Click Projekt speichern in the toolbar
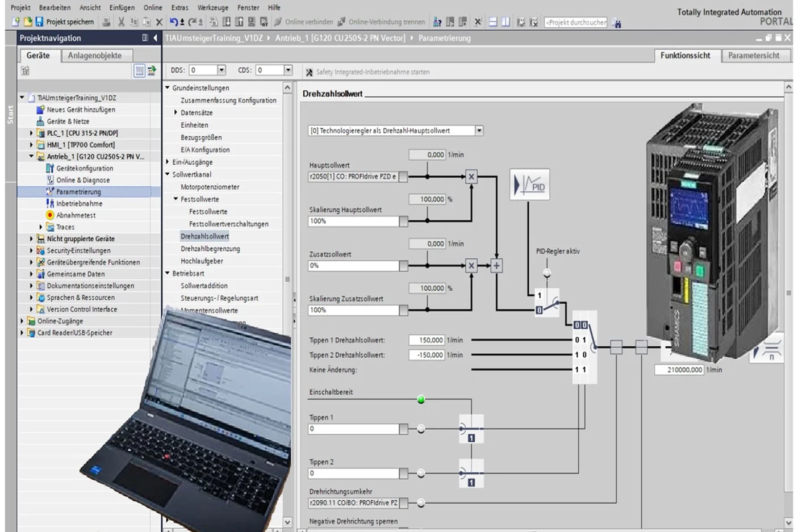Screen dimensions: 798x532 [64, 22]
